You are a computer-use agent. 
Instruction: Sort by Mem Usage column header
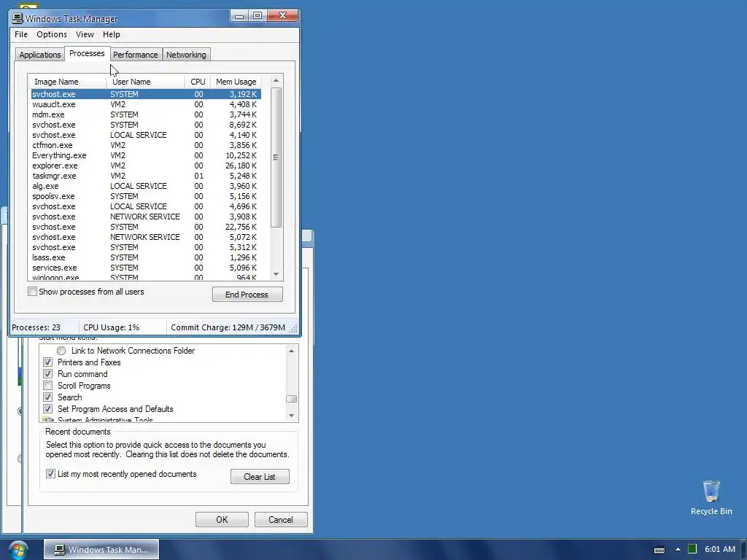tap(236, 82)
